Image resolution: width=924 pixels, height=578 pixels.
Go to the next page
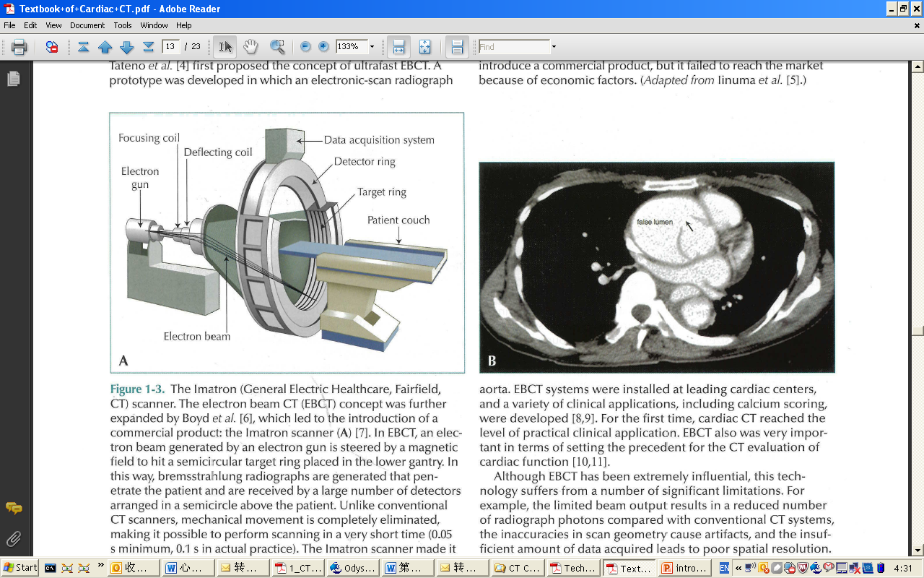pyautogui.click(x=127, y=47)
